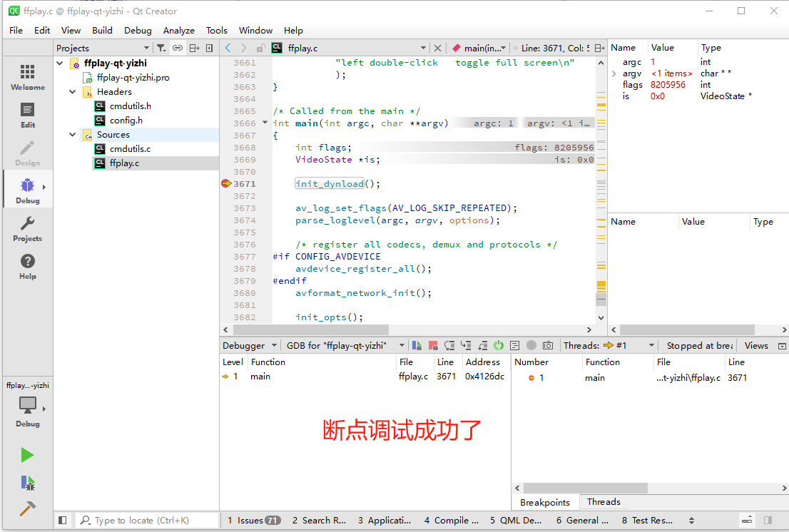The width and height of the screenshot is (789, 532).
Task: Open the 1 Issues output pane
Action: (254, 521)
